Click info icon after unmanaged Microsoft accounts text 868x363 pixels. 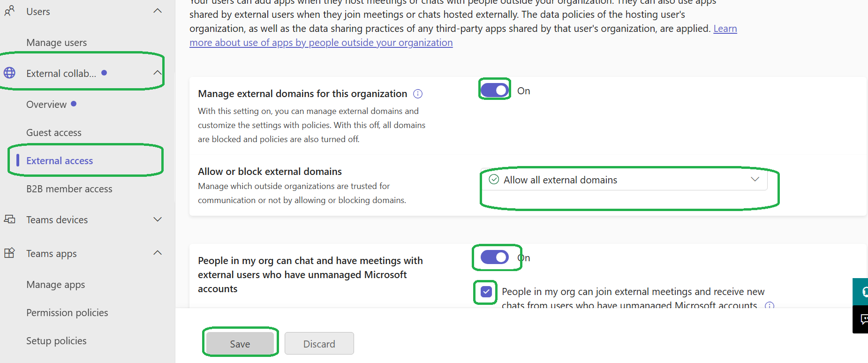coord(770,305)
